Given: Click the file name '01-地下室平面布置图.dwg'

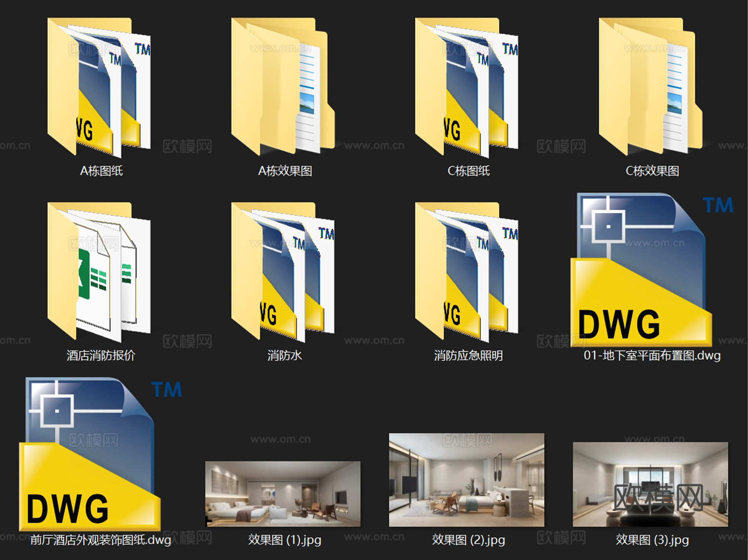Looking at the screenshot, I should click(652, 355).
